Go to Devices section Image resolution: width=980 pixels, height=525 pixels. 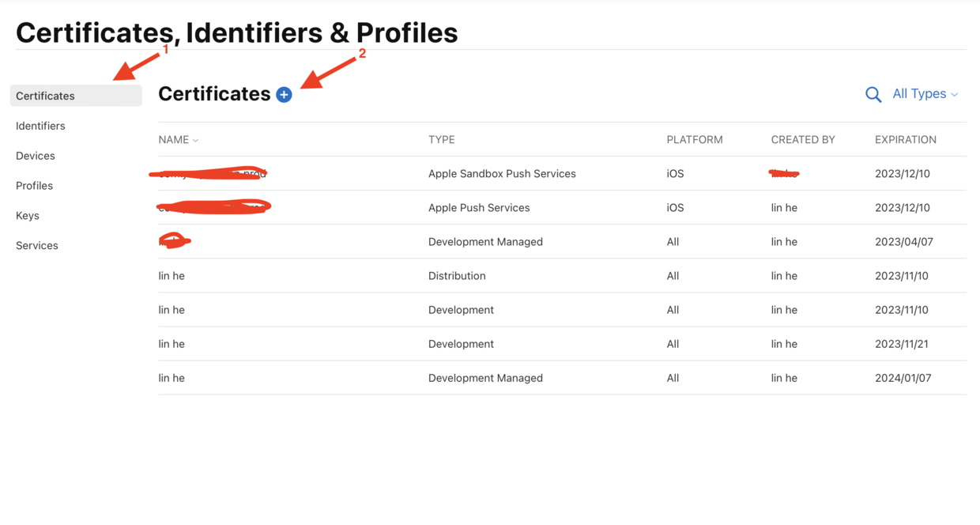tap(36, 156)
